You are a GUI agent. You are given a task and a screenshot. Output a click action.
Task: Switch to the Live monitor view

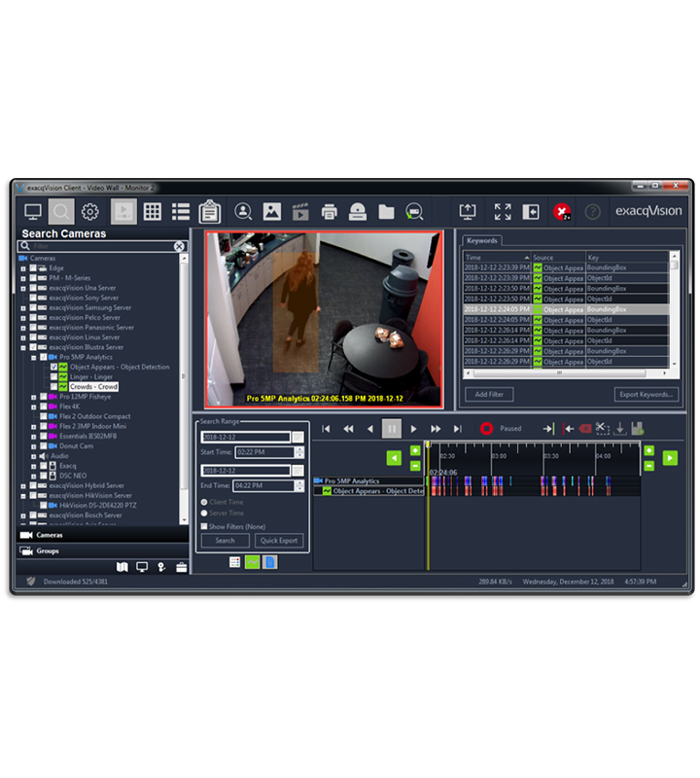click(33, 211)
